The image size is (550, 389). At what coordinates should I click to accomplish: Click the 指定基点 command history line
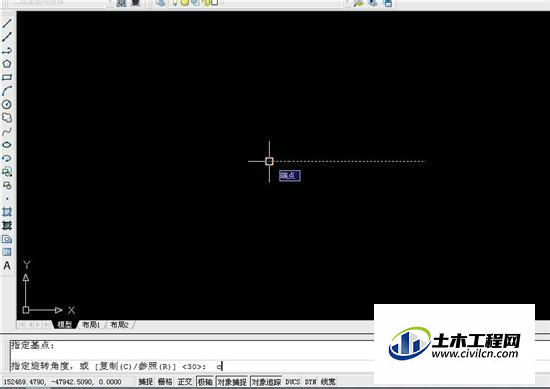32,345
